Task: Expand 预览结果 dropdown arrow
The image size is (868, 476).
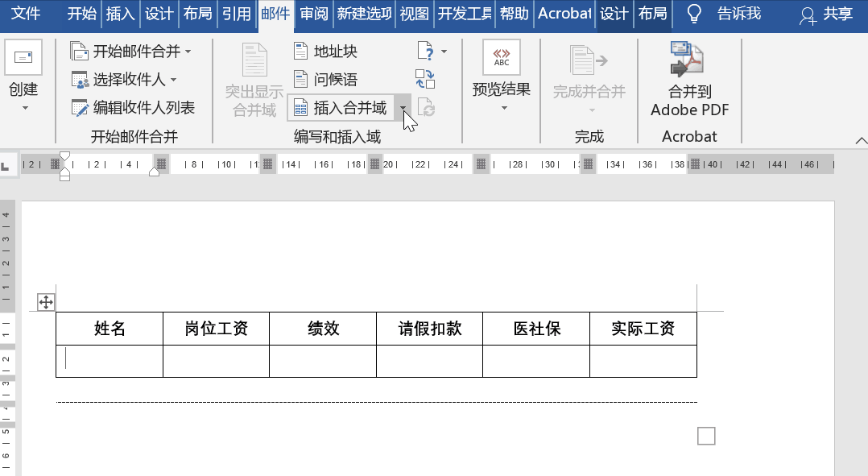Action: (504, 108)
